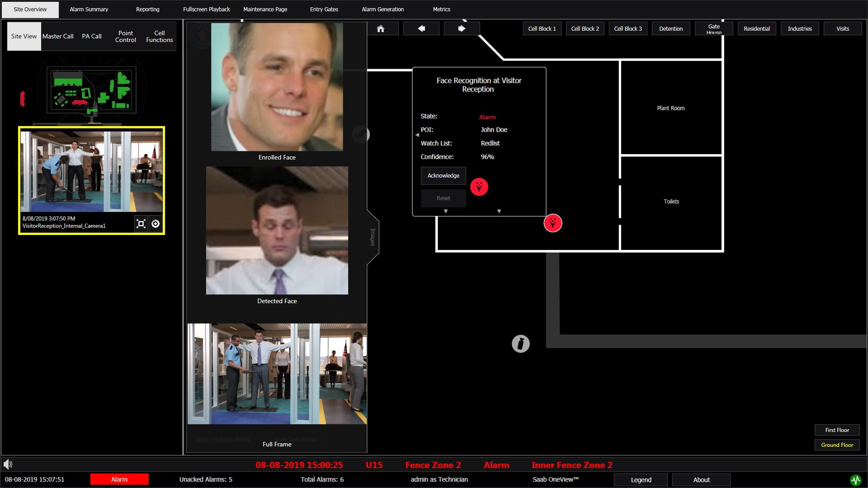Screen dimensions: 868x488
Task: Click the green system health pulse icon
Action: [855, 480]
